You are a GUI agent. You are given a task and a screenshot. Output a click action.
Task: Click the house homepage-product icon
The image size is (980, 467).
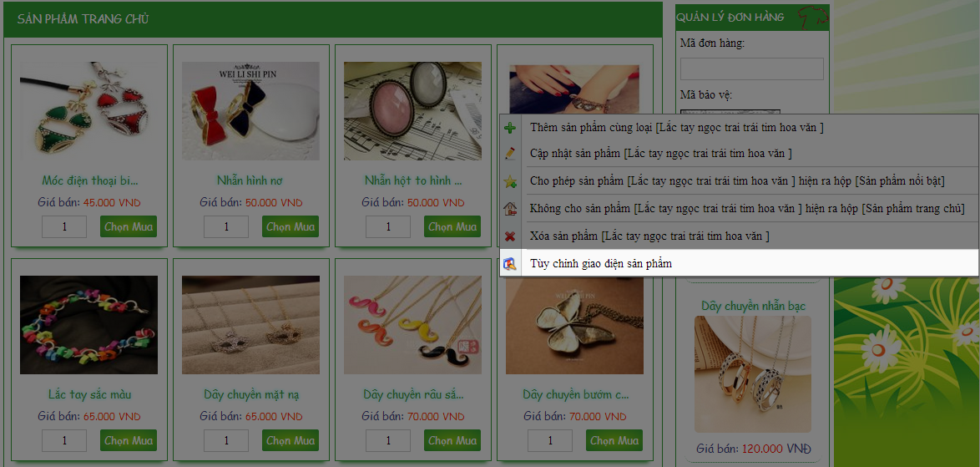[x=510, y=209]
